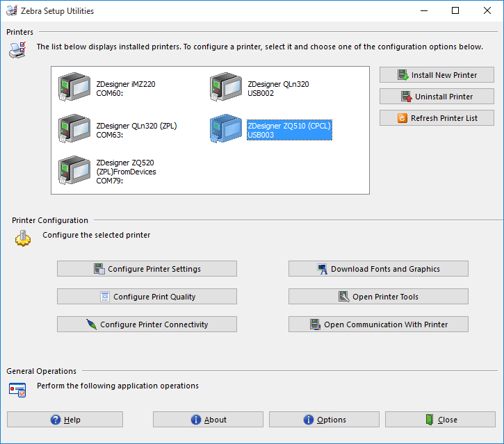Select the ZDesigner ZQ520 COM79 printer icon
The image size is (504, 444).
[74, 171]
